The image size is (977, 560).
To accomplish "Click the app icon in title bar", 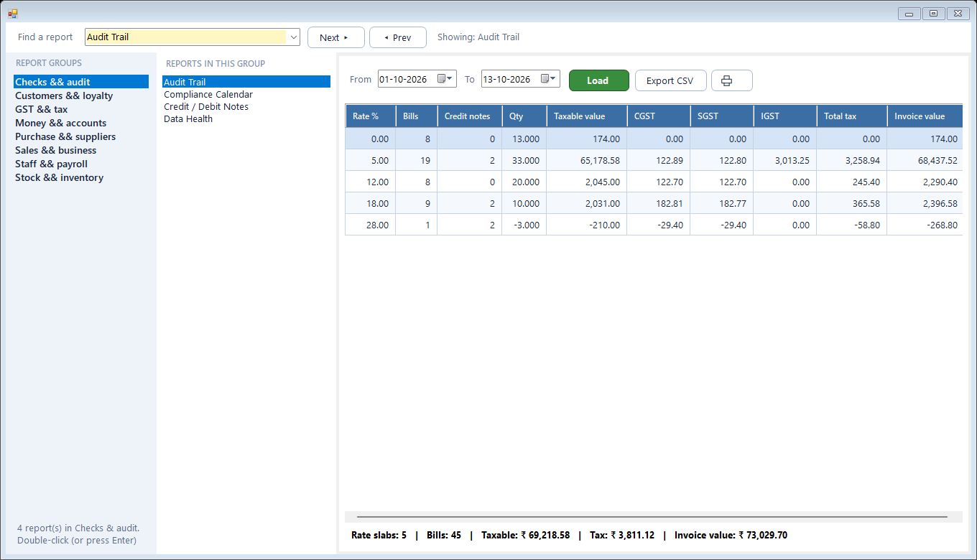I will click(x=13, y=13).
